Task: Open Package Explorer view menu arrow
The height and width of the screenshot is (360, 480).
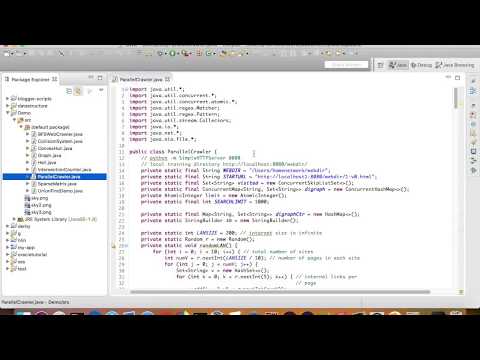Action: click(x=101, y=90)
